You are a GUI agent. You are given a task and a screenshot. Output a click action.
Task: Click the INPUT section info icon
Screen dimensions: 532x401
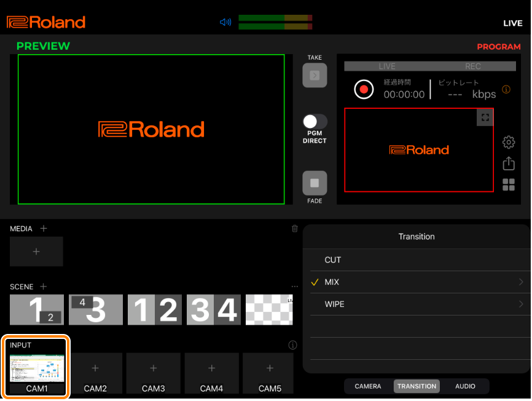[x=292, y=345]
